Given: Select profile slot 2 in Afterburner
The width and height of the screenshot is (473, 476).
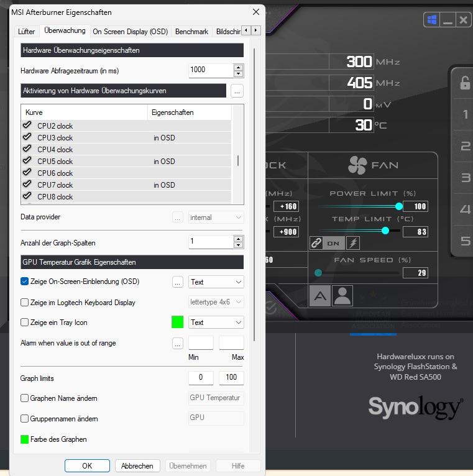Looking at the screenshot, I should [x=464, y=146].
